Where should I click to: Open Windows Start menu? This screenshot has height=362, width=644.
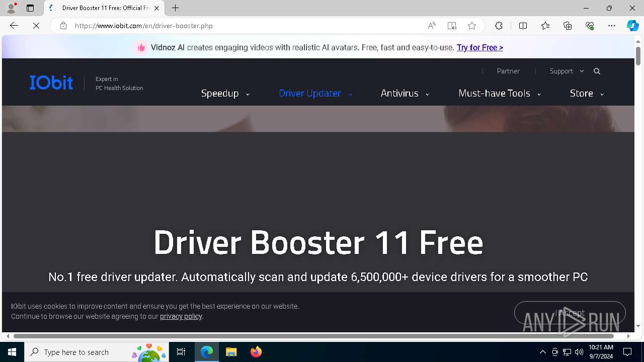pos(12,352)
